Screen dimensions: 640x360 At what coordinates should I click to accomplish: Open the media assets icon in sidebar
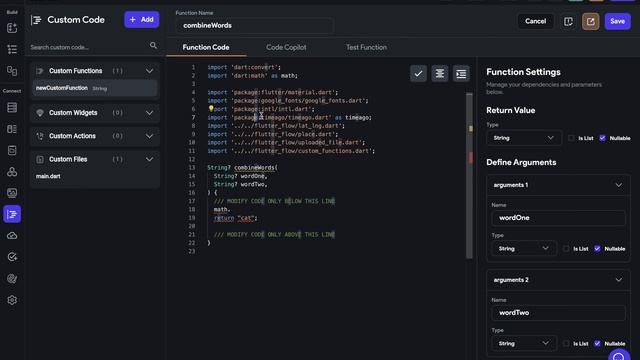[12, 193]
